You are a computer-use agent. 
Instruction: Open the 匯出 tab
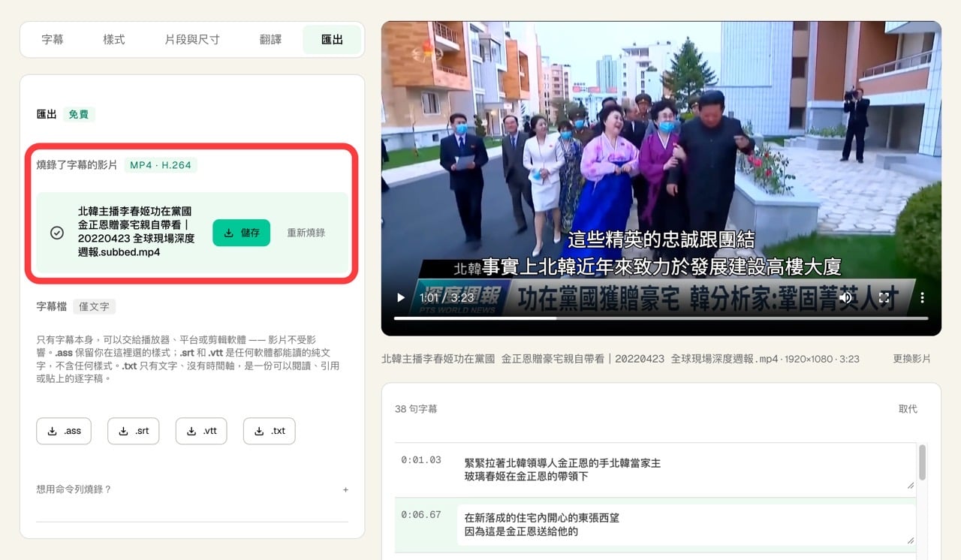click(332, 40)
